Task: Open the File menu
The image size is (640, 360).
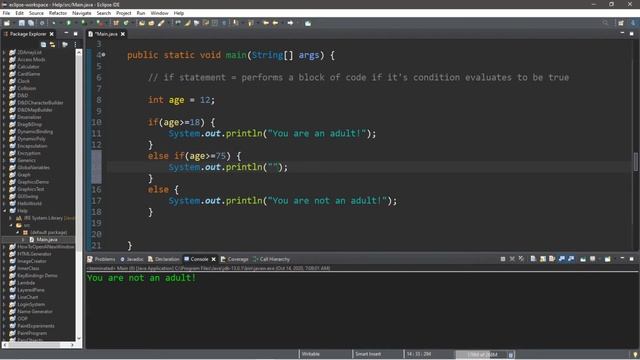Action: coord(6,13)
